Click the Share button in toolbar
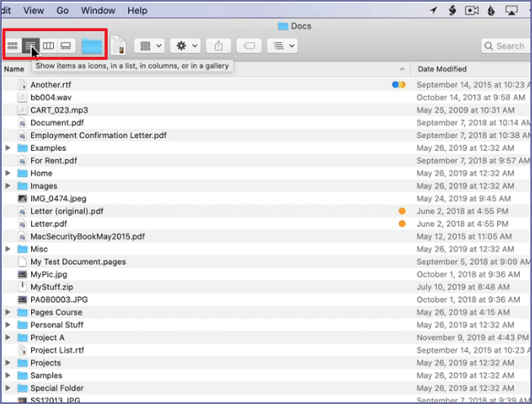 click(x=219, y=46)
